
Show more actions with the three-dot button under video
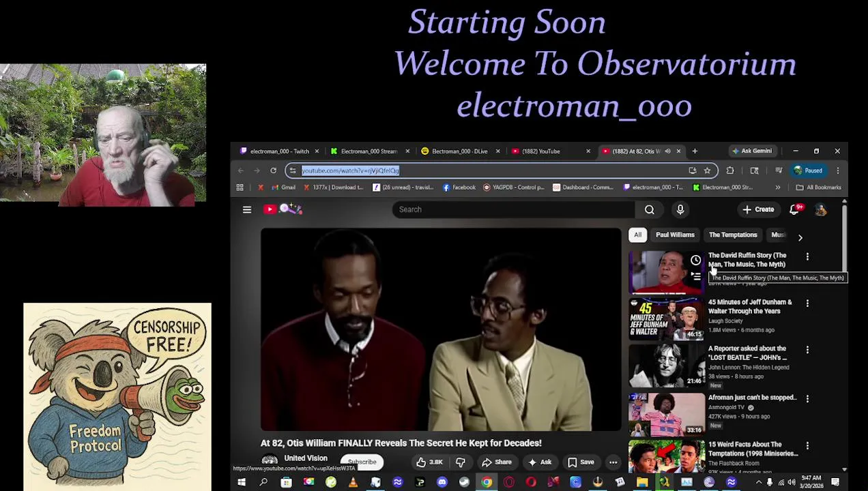[x=613, y=462]
